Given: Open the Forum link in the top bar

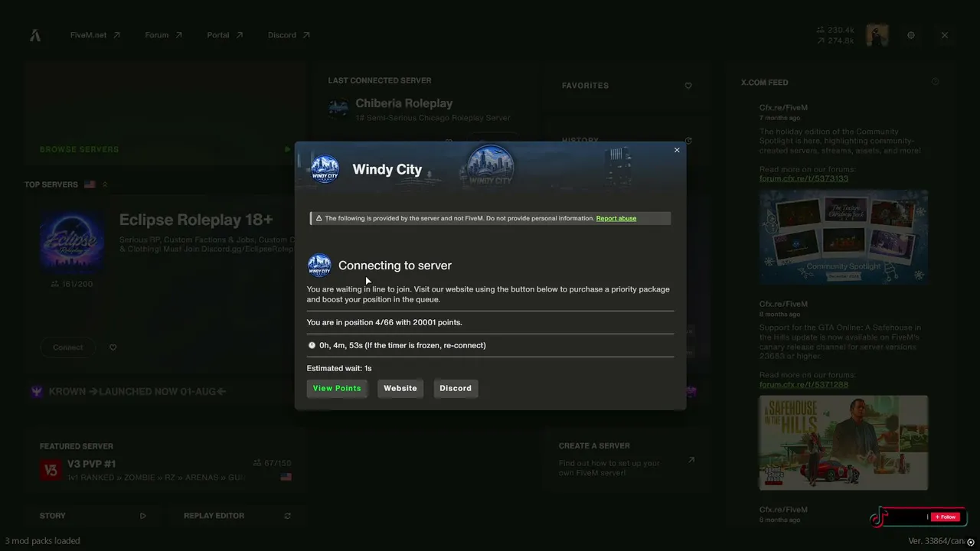Looking at the screenshot, I should click(x=164, y=35).
